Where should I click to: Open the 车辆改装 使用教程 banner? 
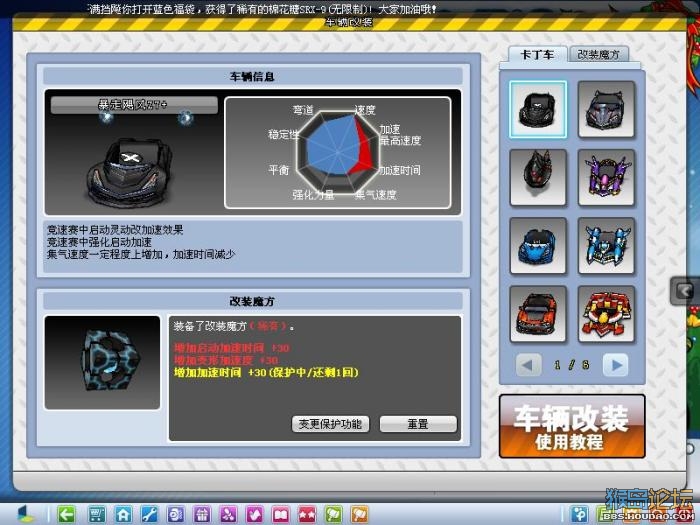(x=572, y=426)
